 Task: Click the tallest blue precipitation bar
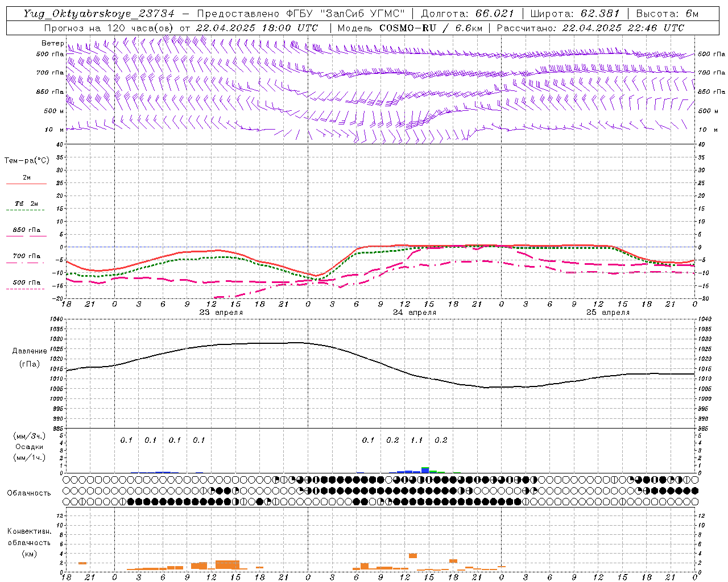pyautogui.click(x=425, y=470)
